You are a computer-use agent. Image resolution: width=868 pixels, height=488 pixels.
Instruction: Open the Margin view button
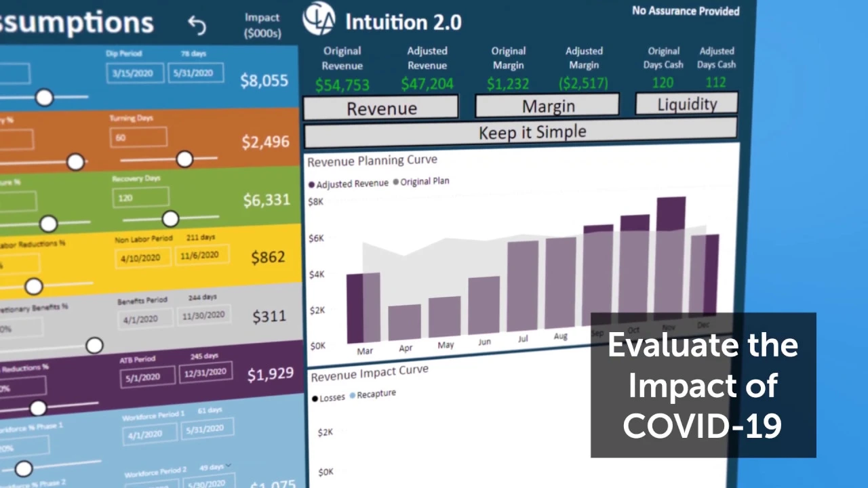pos(548,106)
